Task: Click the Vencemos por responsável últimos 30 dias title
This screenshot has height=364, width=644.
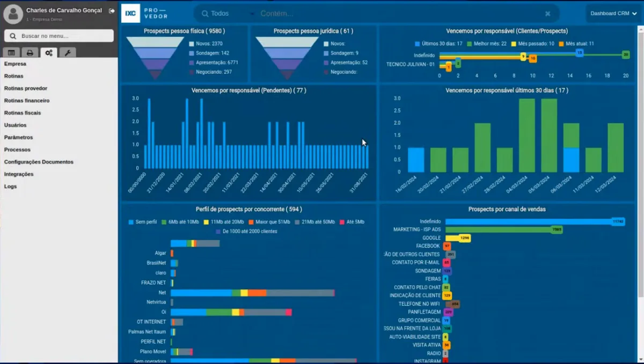Action: 507,91
